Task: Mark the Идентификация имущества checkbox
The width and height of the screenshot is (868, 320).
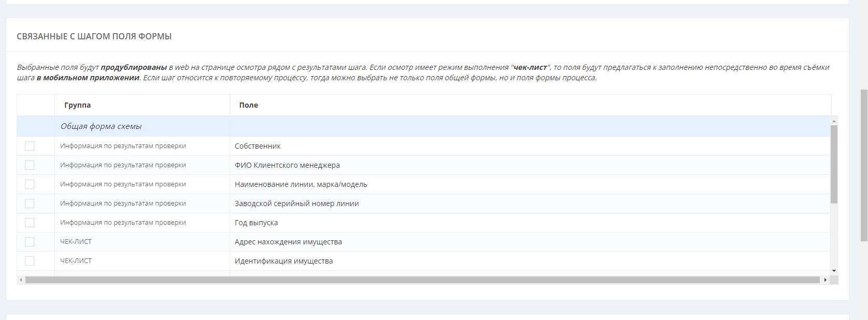Action: pyautogui.click(x=30, y=261)
